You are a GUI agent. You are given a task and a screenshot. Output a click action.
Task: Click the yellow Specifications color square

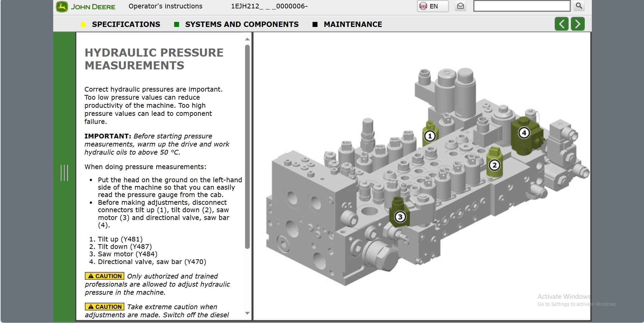coord(83,24)
